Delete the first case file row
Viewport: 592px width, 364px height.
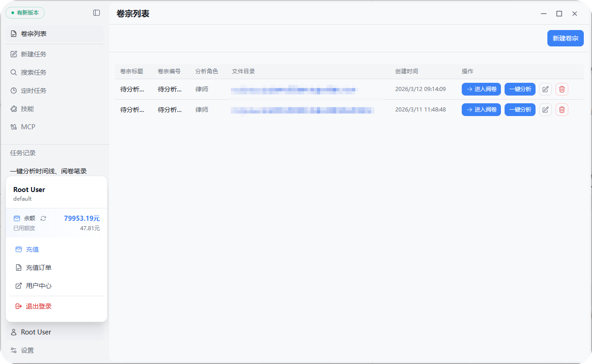(x=561, y=89)
